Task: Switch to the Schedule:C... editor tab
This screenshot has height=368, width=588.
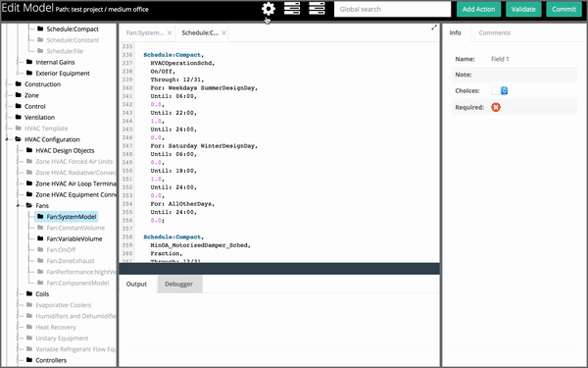Action: point(200,33)
